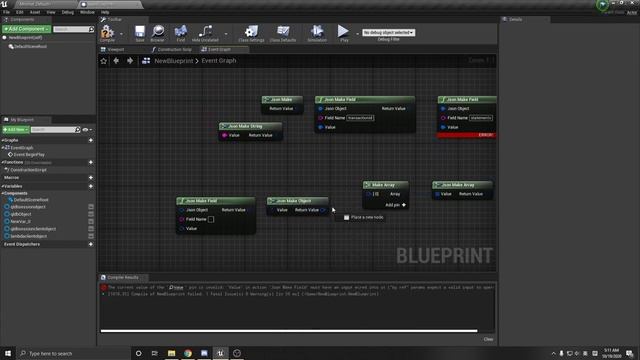This screenshot has height=360, width=640.
Task: Click the Browse toolbar icon
Action: click(158, 33)
